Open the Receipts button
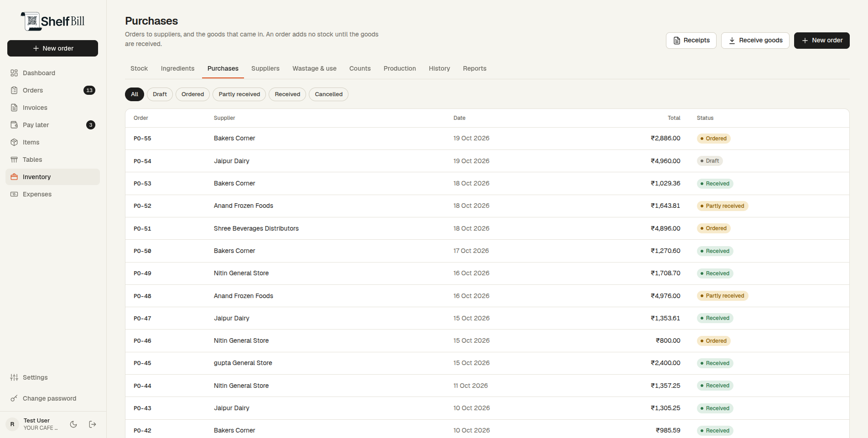Screen dimensions: 868x438 click(691, 41)
